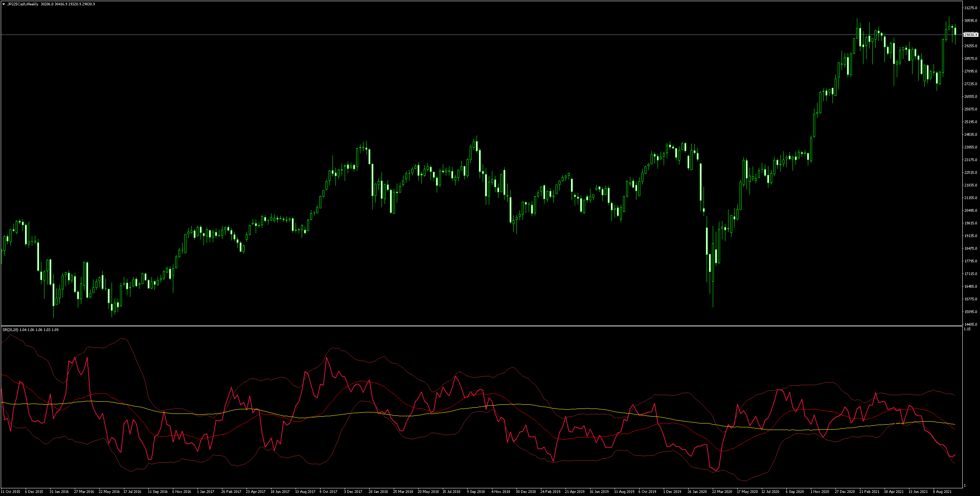
Task: Click the 22515.0 price axis label
Action: pyautogui.click(x=970, y=173)
